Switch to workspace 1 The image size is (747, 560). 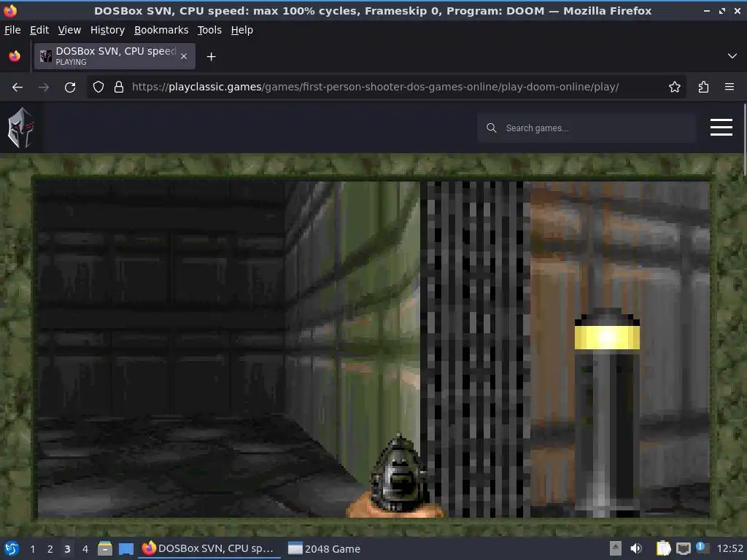(x=32, y=549)
